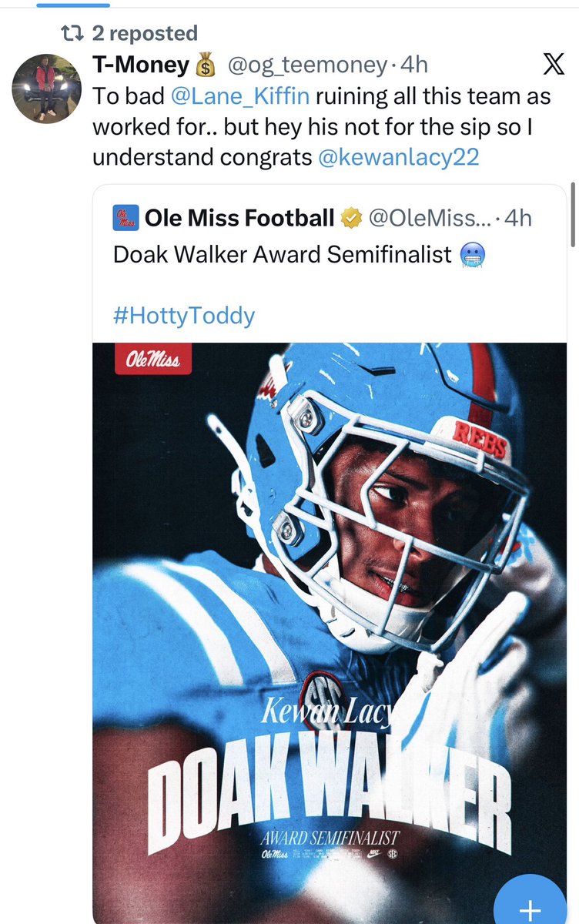Click the repost arrows icon

[72, 33]
